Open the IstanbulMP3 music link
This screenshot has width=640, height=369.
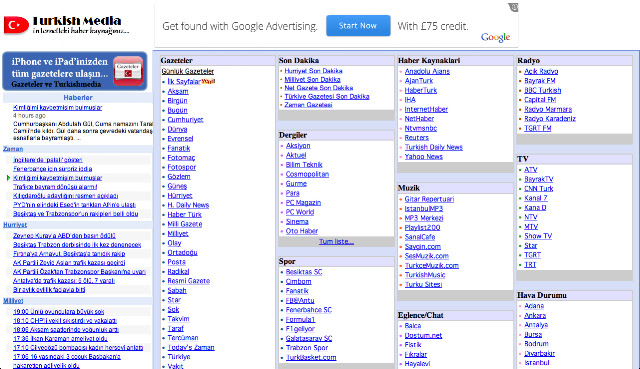(424, 209)
